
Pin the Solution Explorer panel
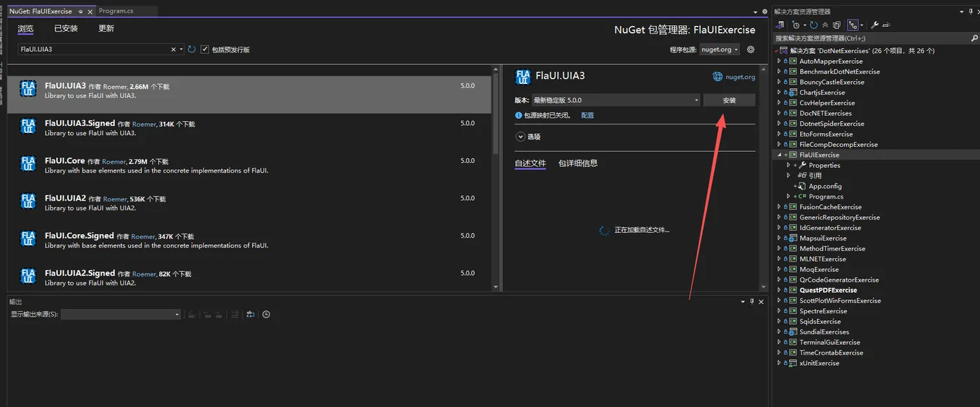(971, 12)
